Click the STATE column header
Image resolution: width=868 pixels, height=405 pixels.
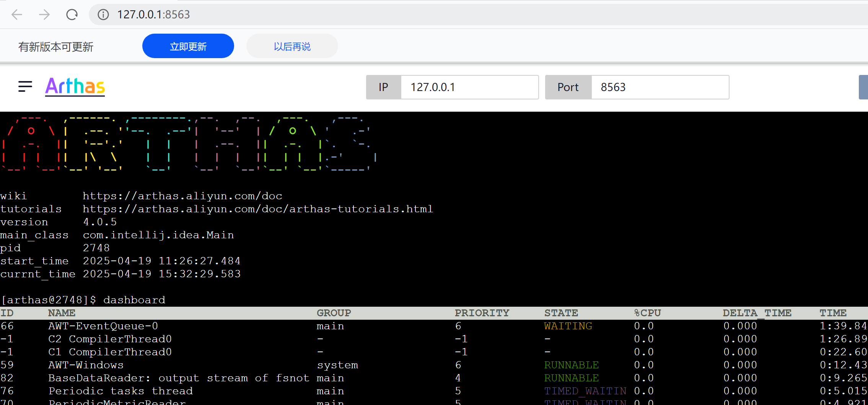561,313
